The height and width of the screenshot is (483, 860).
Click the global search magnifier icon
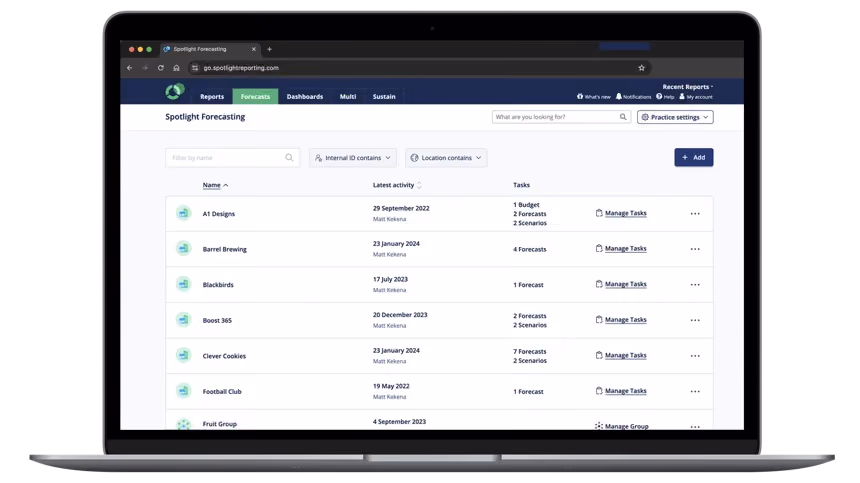[623, 117]
